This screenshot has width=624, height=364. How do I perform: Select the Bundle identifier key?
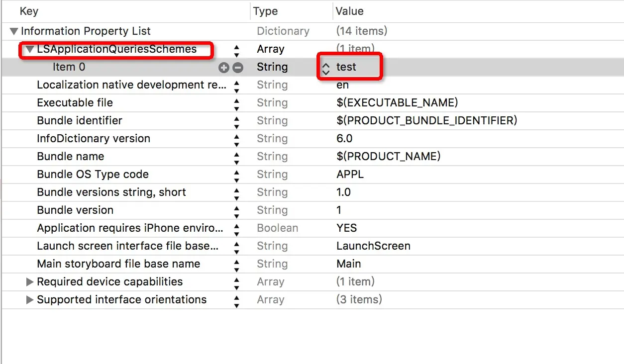click(80, 121)
